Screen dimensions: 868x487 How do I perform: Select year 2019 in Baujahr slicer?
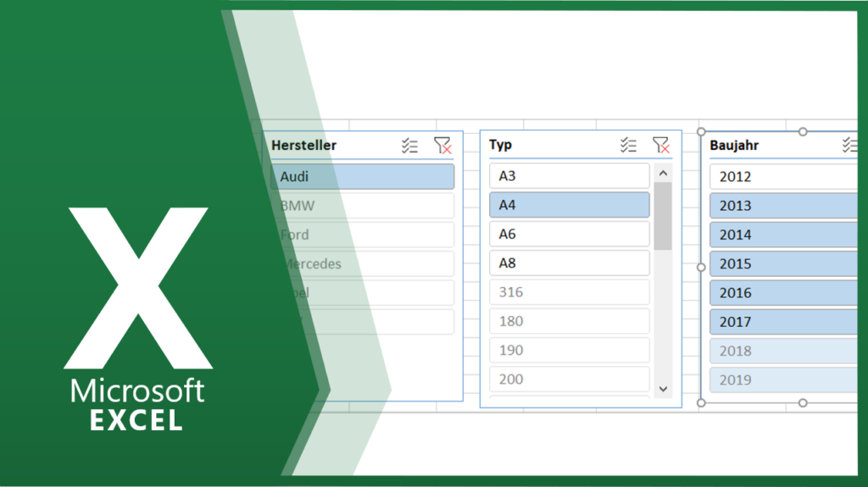click(783, 379)
